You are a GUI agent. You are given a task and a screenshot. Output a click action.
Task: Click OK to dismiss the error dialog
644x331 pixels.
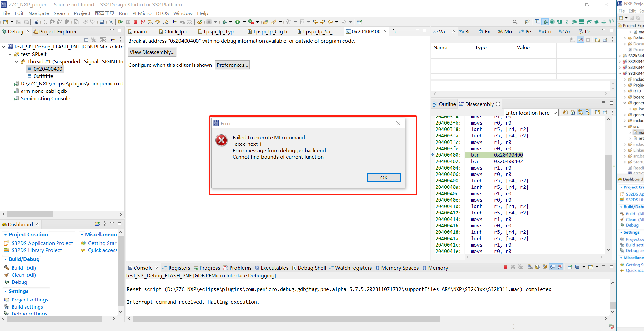pos(384,177)
